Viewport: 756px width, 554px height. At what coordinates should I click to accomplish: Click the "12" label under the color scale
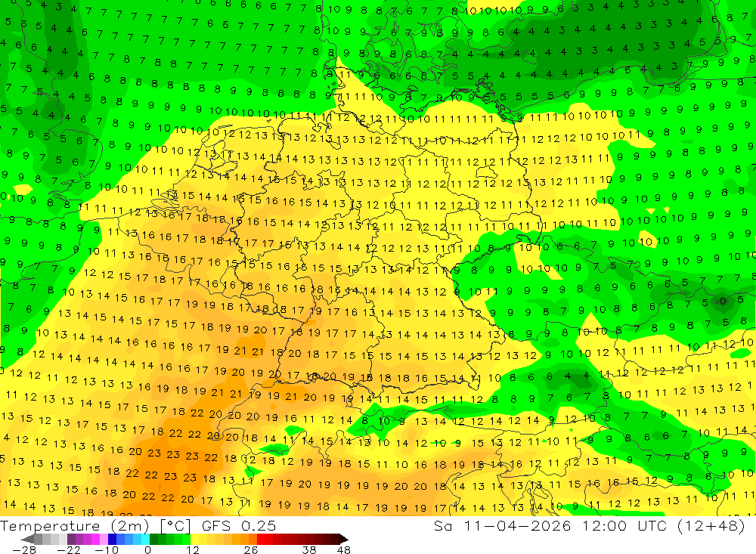193,549
